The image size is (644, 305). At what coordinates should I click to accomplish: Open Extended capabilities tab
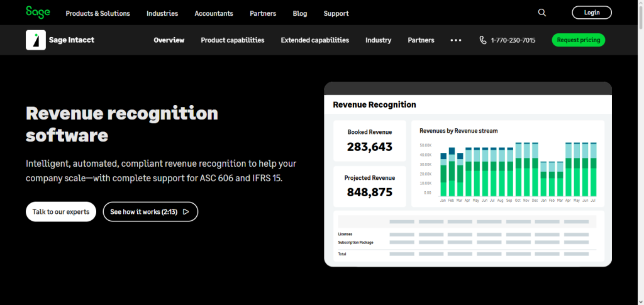click(x=315, y=40)
